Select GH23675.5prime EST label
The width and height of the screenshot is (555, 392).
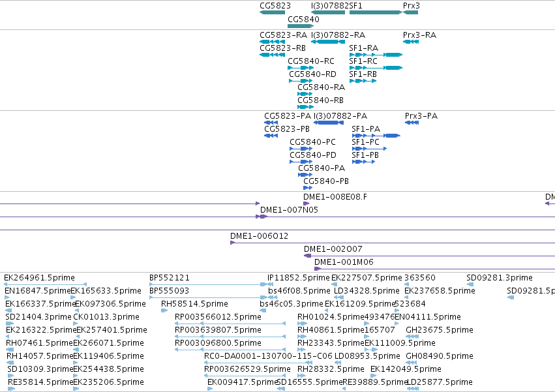point(440,330)
